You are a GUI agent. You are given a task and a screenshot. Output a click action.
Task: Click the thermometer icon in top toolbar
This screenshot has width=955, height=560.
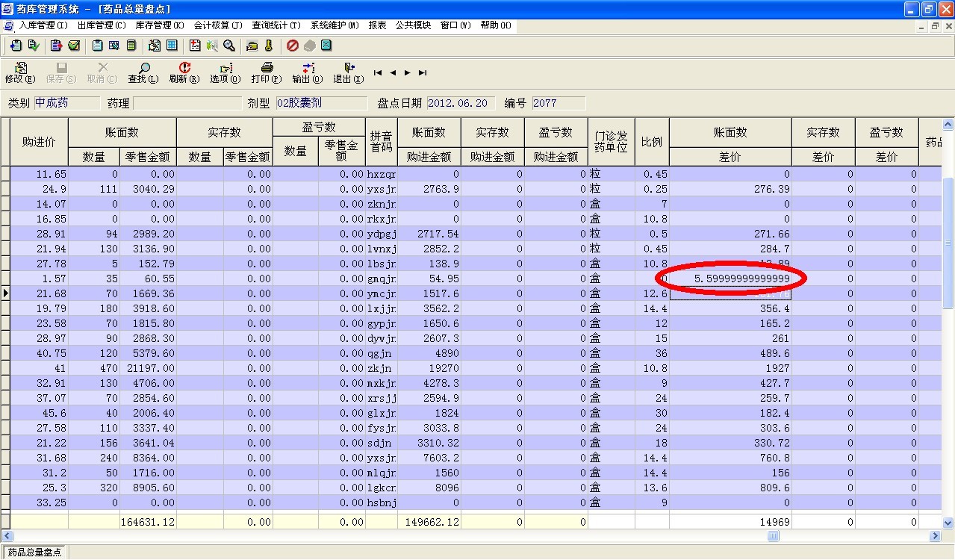click(269, 46)
